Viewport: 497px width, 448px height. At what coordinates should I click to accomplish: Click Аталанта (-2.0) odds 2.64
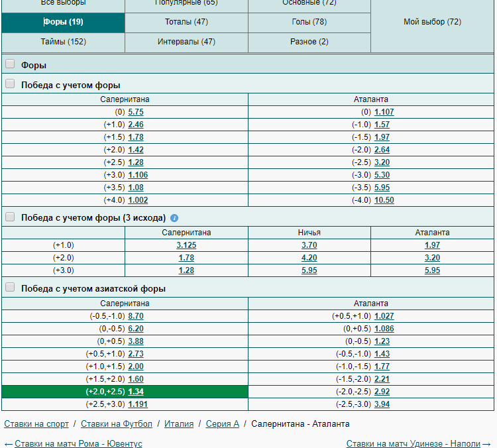click(382, 150)
